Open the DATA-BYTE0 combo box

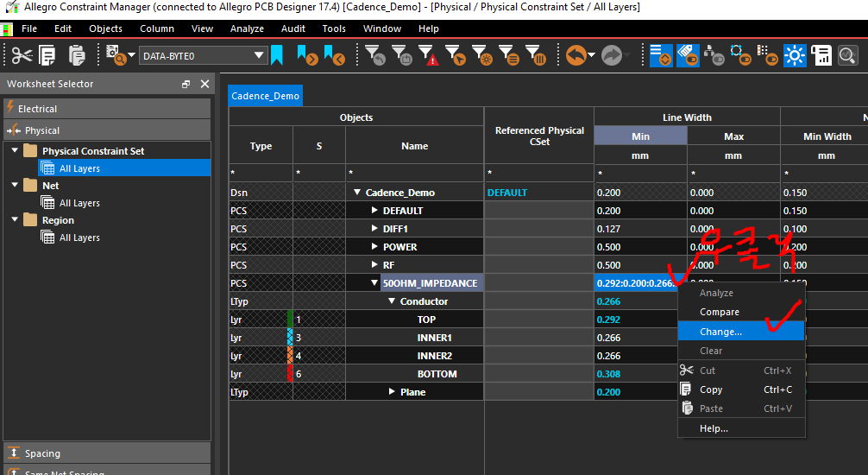tap(203, 55)
